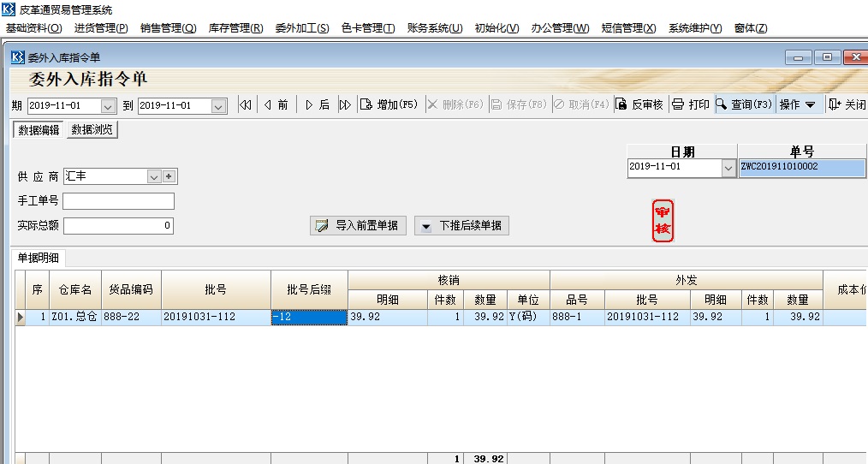Click the app icon in 委外入库指令单 titlebar
868x464 pixels.
18,57
